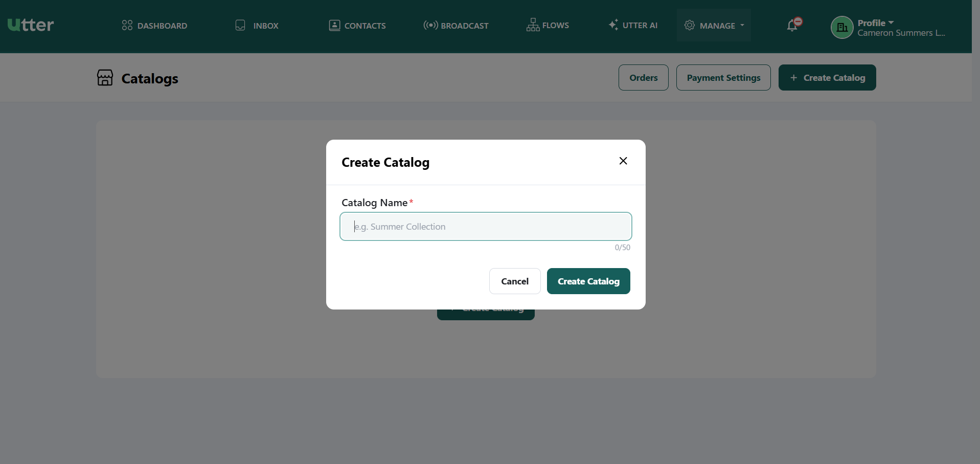Click the Manage gear icon

point(690,25)
